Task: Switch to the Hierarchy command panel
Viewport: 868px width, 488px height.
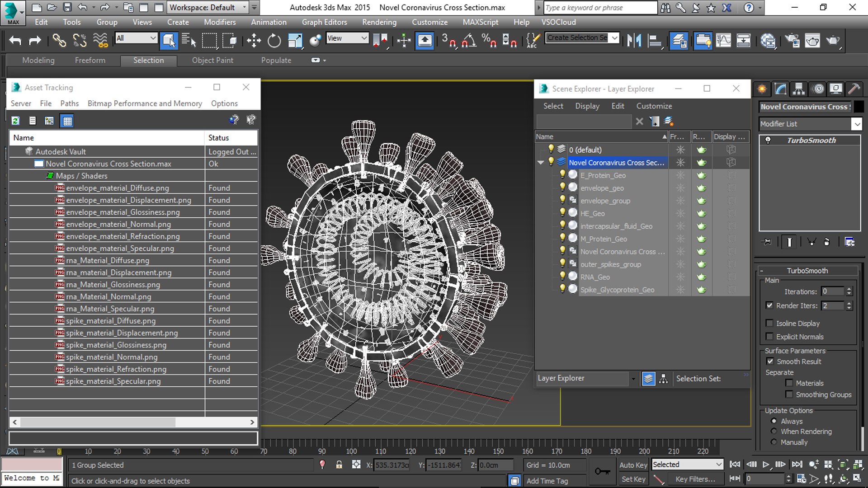Action: pos(799,89)
